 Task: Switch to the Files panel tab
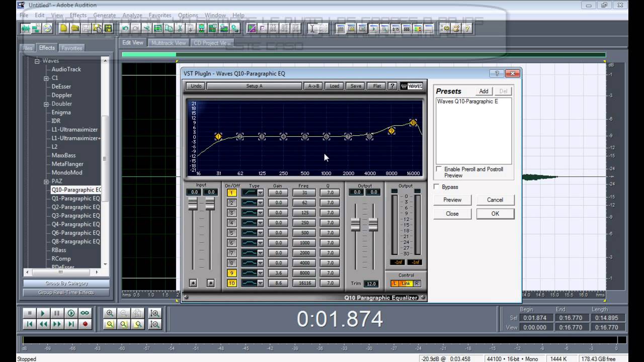27,48
